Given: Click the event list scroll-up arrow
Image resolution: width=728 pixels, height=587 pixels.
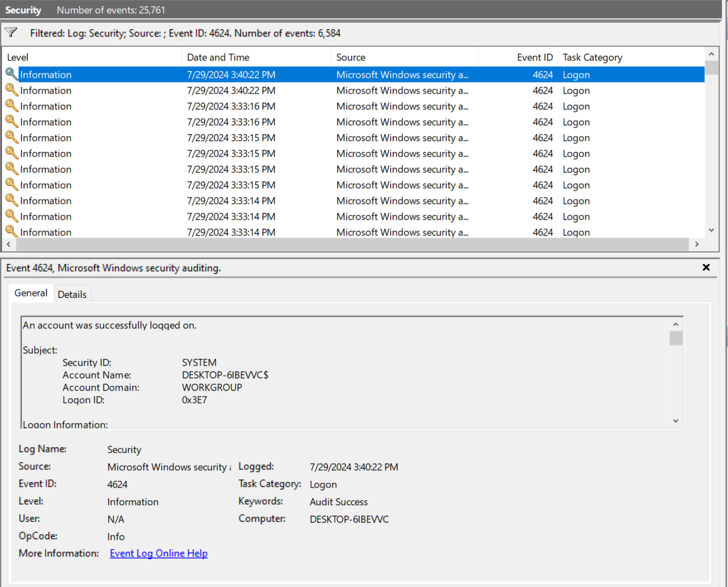Looking at the screenshot, I should [711, 54].
